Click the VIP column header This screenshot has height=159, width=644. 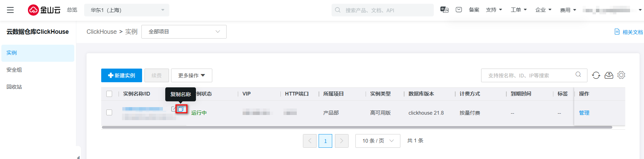coord(246,94)
